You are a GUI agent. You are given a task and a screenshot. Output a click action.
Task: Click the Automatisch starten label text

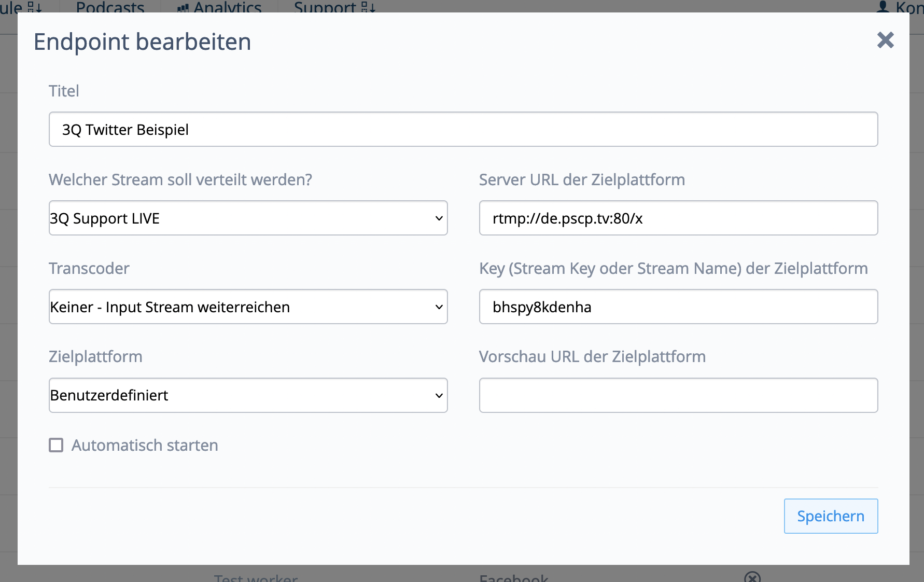[x=145, y=445]
